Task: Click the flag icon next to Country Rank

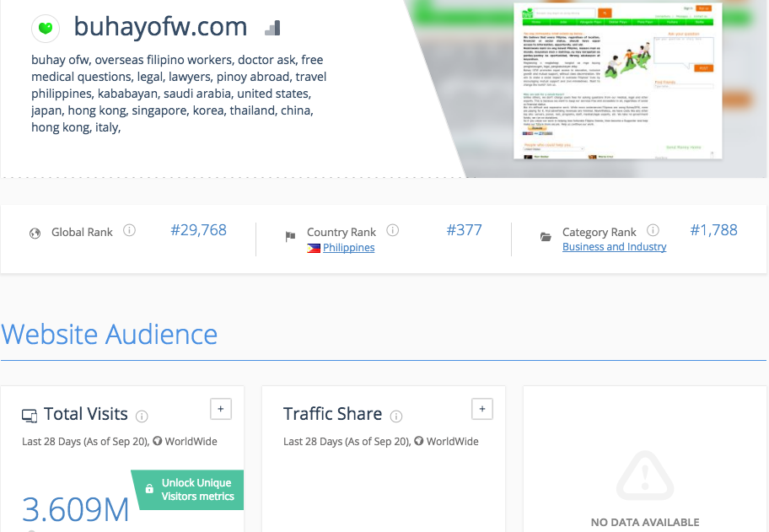Action: (x=290, y=236)
